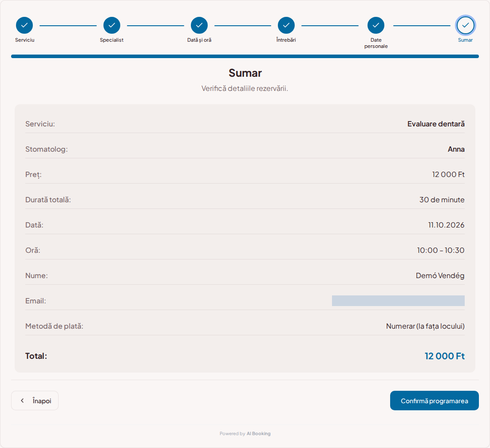The height and width of the screenshot is (448, 490).
Task: Click the Serviciu step label
Action: point(25,40)
